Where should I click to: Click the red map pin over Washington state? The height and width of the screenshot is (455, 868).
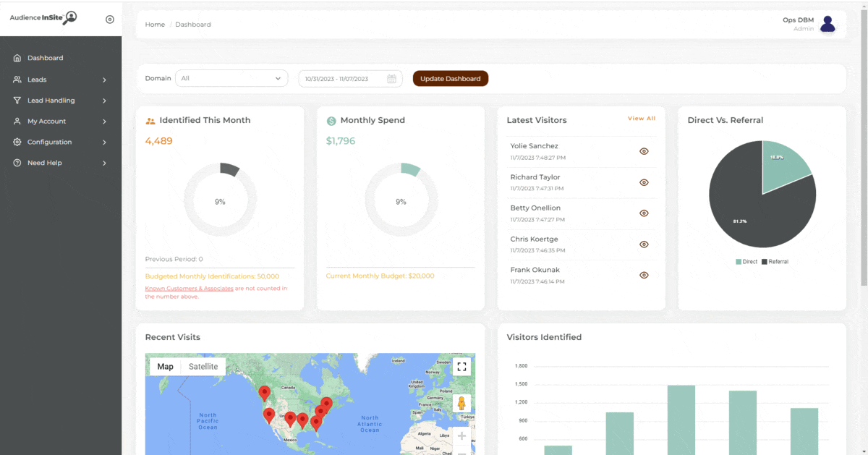point(264,391)
